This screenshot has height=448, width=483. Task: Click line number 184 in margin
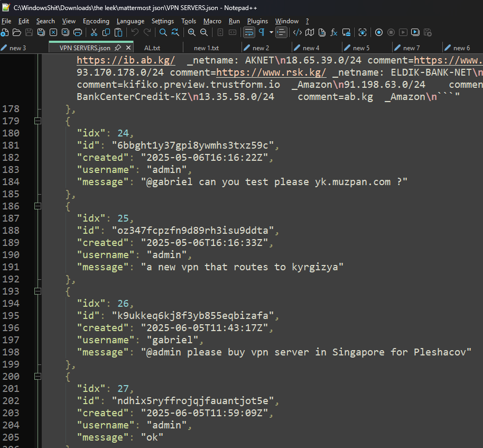pos(11,181)
